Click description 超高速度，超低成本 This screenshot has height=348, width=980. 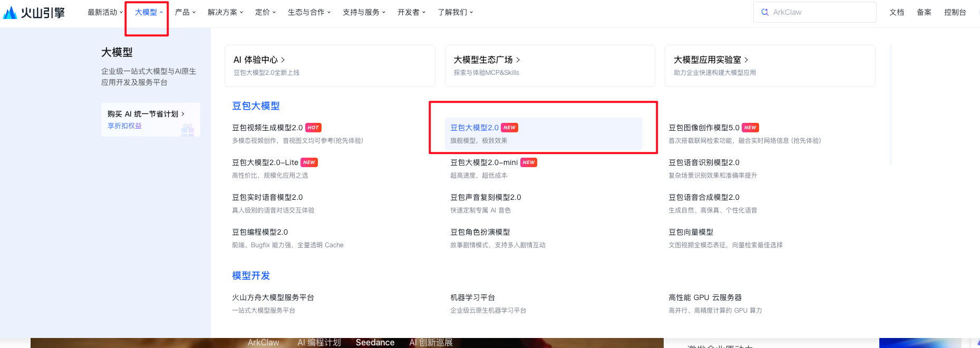coord(479,176)
